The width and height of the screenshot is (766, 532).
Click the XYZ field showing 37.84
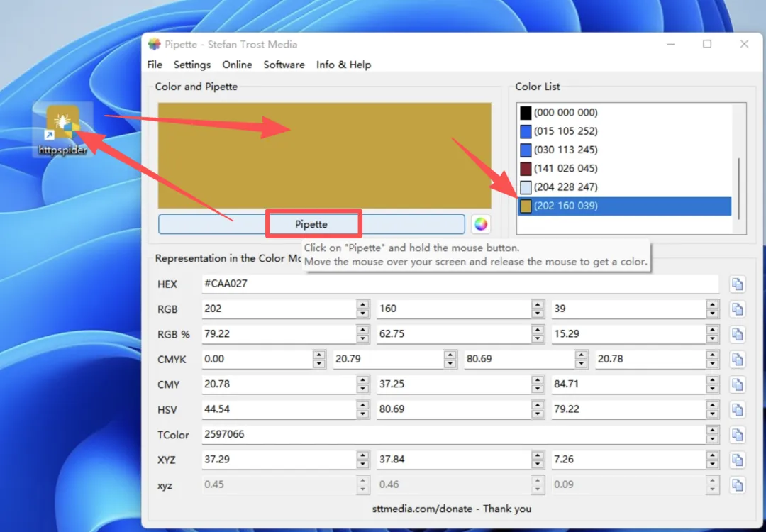pos(454,460)
